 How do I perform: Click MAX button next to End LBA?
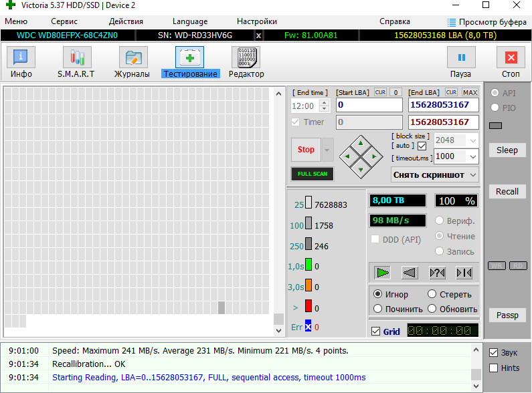[x=470, y=92]
